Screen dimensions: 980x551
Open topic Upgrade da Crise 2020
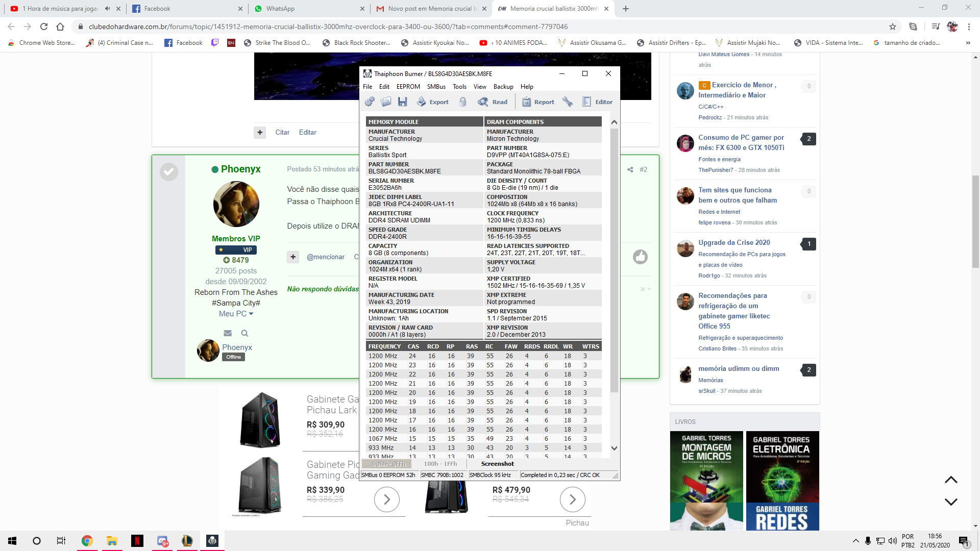(734, 242)
